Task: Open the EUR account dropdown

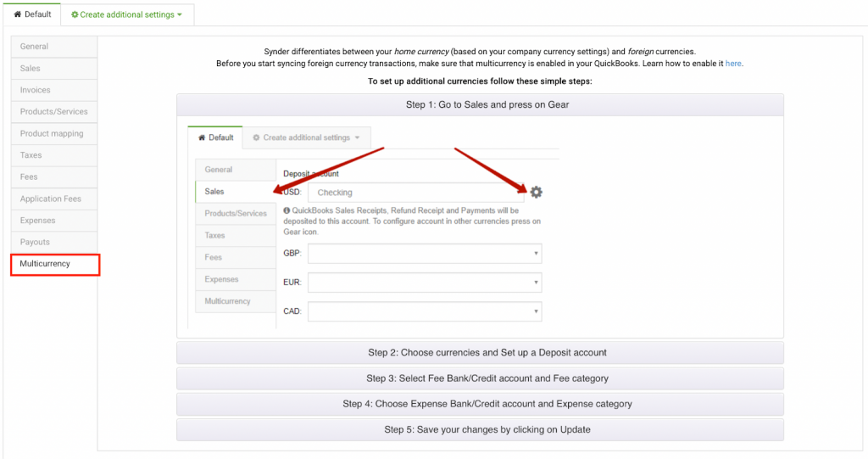Action: (425, 283)
